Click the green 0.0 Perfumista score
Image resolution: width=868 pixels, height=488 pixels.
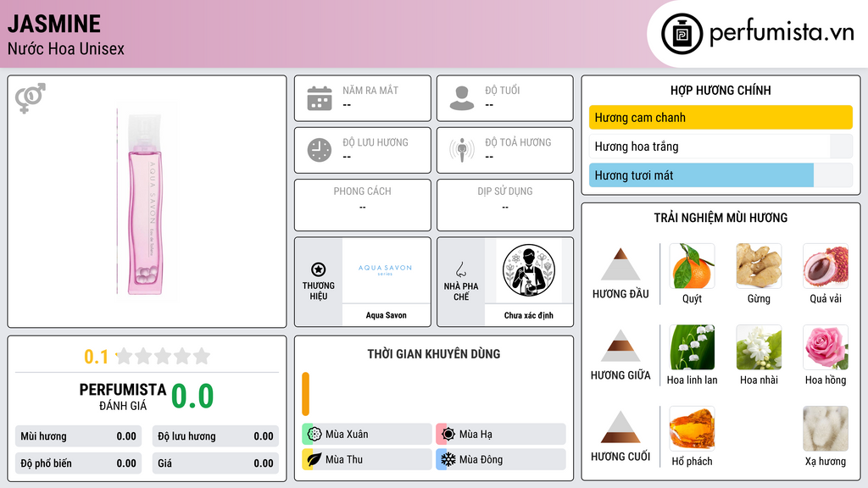click(192, 396)
